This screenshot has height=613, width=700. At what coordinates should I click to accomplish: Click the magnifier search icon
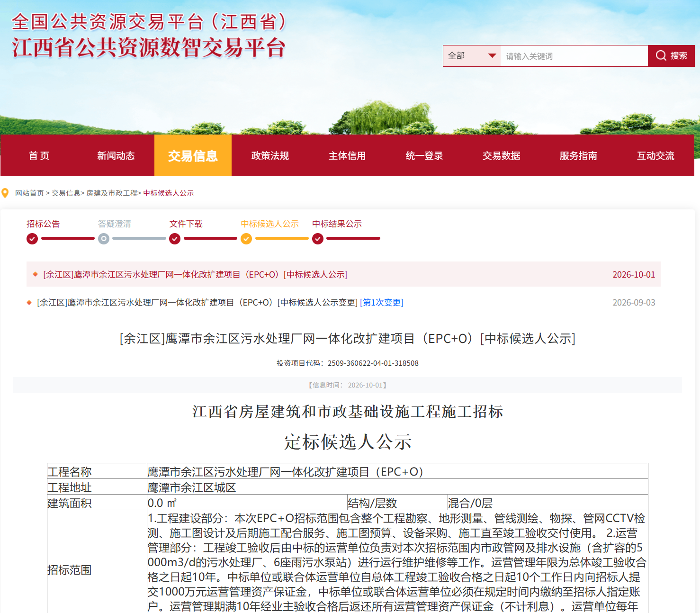pyautogui.click(x=661, y=56)
